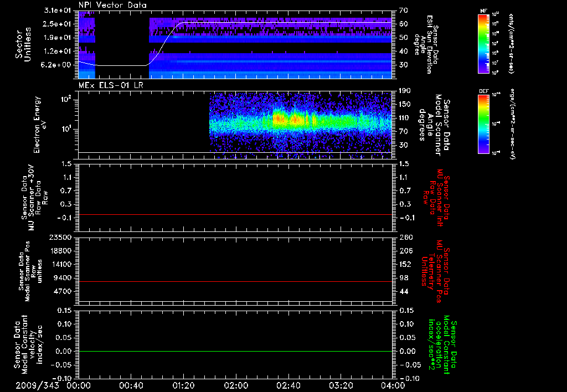Click the 150 scanner angle tick label
Viewport: 567px width, 392px height.
coord(405,105)
